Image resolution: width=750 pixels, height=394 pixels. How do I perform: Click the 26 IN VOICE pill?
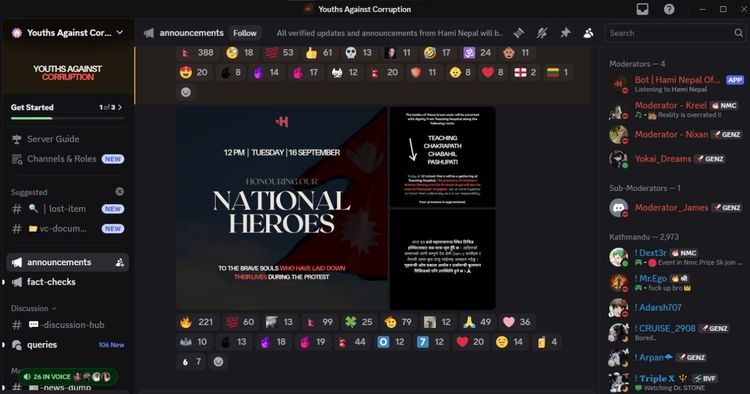pyautogui.click(x=67, y=377)
